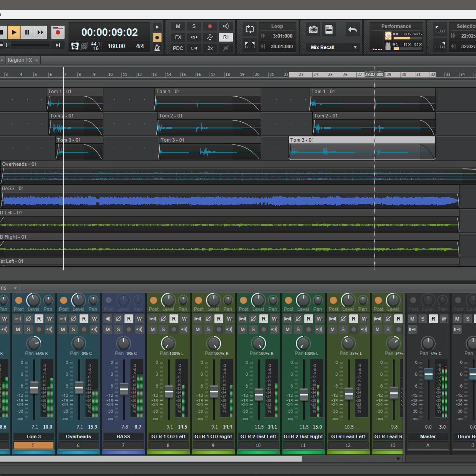Click the 28:02:000 ruler marker
Screen dimensions: 476x476
[x=374, y=74]
